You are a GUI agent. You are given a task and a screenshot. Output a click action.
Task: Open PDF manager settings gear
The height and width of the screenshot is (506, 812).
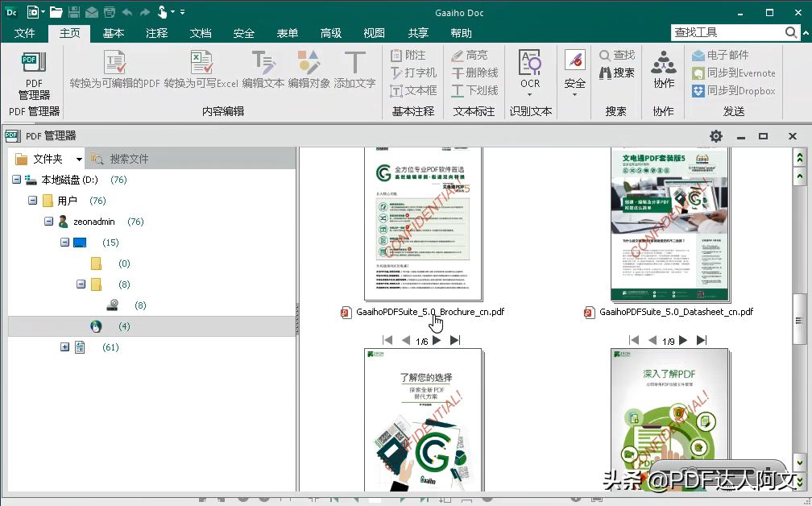pyautogui.click(x=716, y=136)
